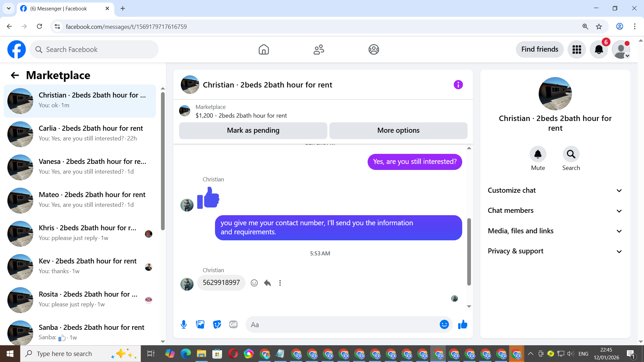Open the emoji picker in message box
The image size is (644, 362).
444,324
